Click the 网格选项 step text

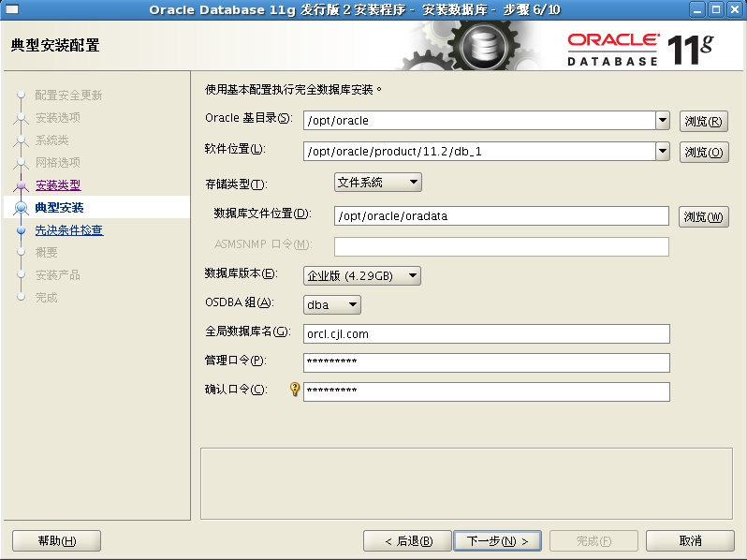(x=58, y=163)
